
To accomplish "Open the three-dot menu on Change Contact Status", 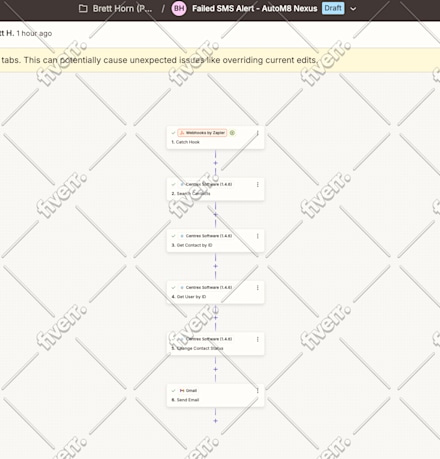I will (x=258, y=339).
